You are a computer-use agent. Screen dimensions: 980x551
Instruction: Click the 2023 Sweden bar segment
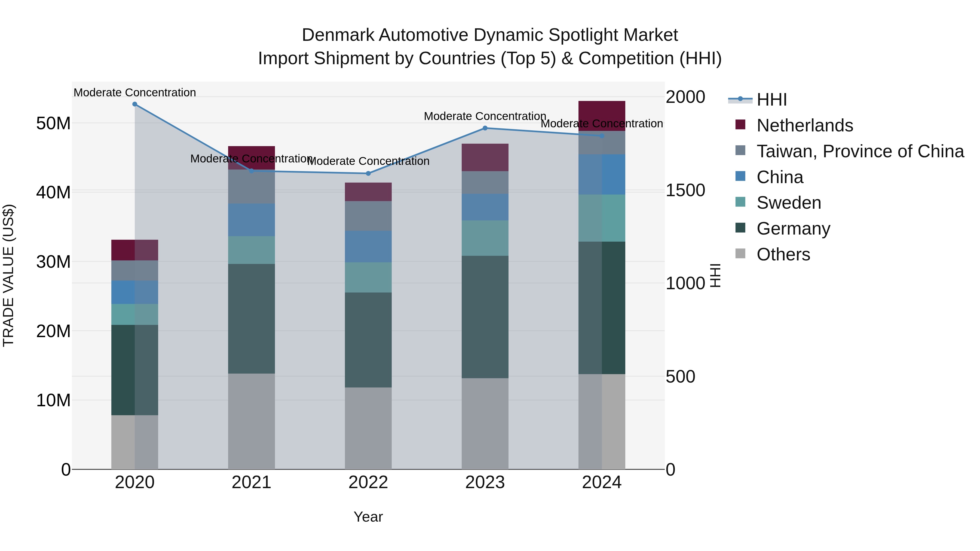[485, 238]
